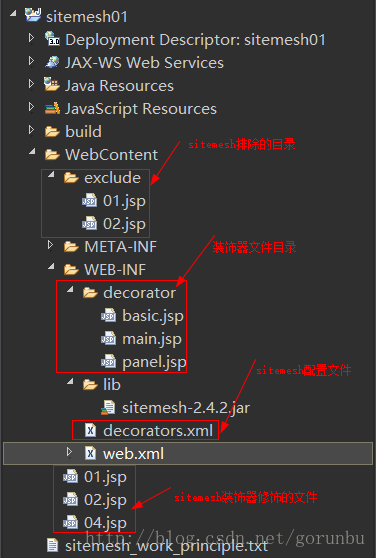376x558 pixels.
Task: Expand the Java Resources node
Action: pyautogui.click(x=31, y=84)
